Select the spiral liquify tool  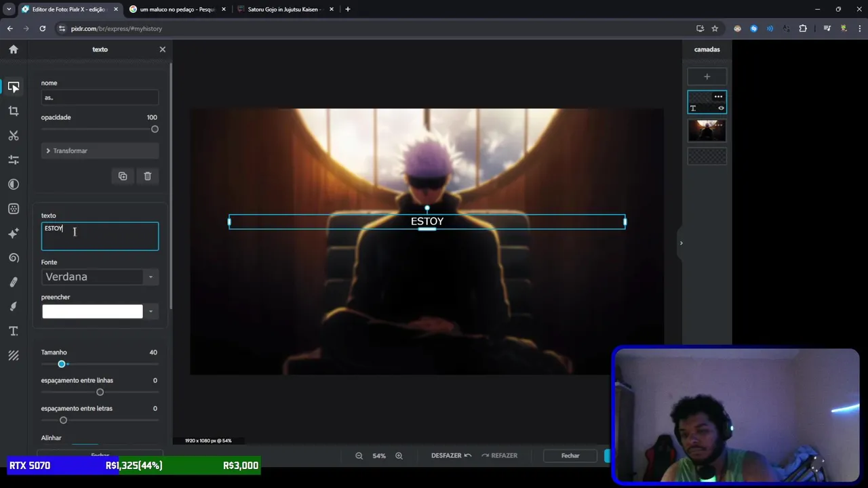pos(14,258)
